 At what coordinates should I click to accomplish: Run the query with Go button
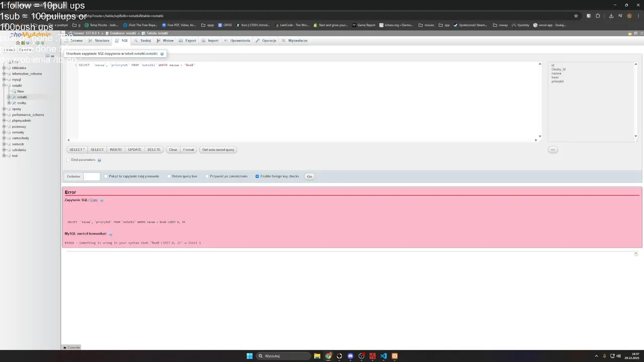click(309, 176)
